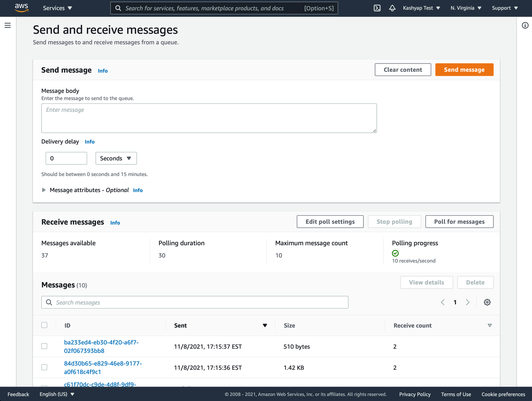Screen dimensions: 532x401
Task: Select all messages via header checkbox
Action: click(x=44, y=325)
